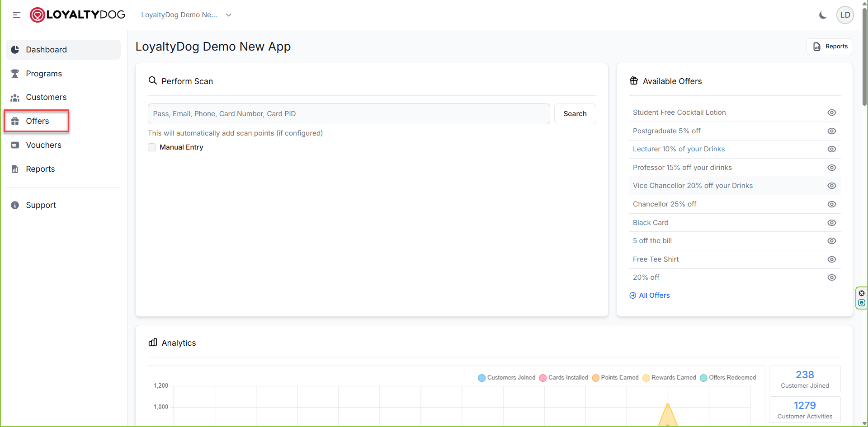Viewport: 868px width, 427px height.
Task: View Professor 15% off eye icon
Action: pos(832,168)
